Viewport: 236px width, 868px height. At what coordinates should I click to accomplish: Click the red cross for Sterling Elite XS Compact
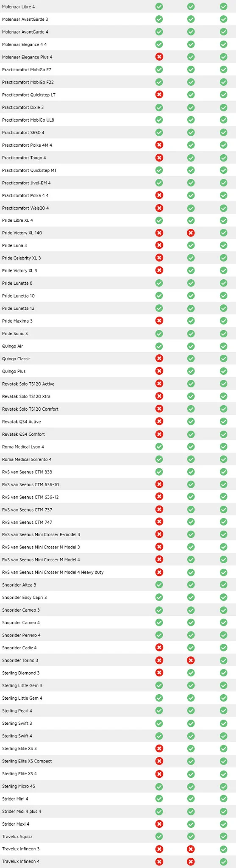coord(159,761)
